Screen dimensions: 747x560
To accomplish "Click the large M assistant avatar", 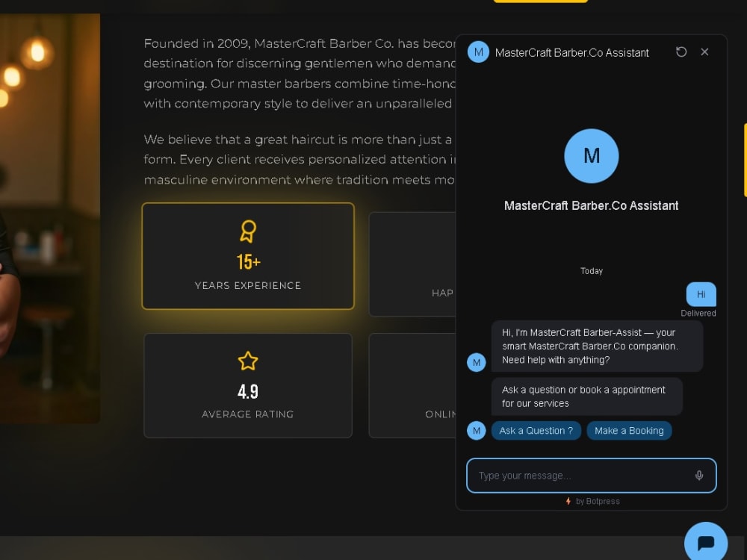I will pos(591,156).
